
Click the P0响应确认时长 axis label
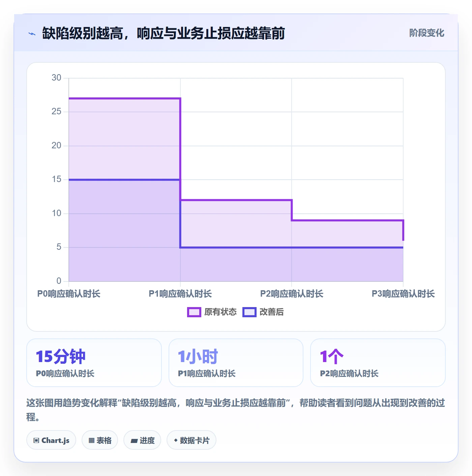point(69,294)
